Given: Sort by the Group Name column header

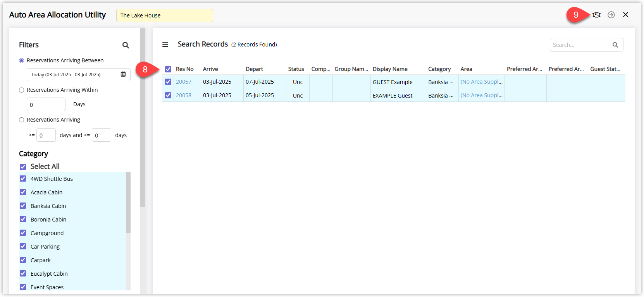Looking at the screenshot, I should (x=351, y=69).
